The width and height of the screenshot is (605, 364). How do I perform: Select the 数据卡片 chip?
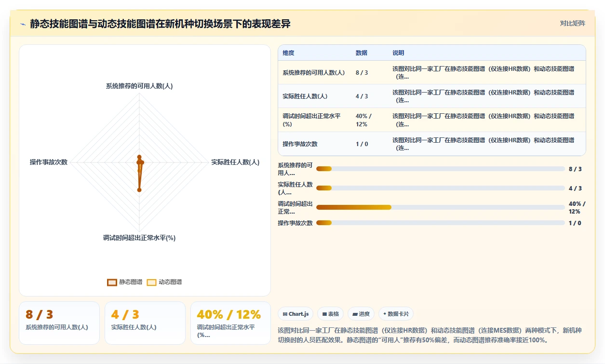396,314
